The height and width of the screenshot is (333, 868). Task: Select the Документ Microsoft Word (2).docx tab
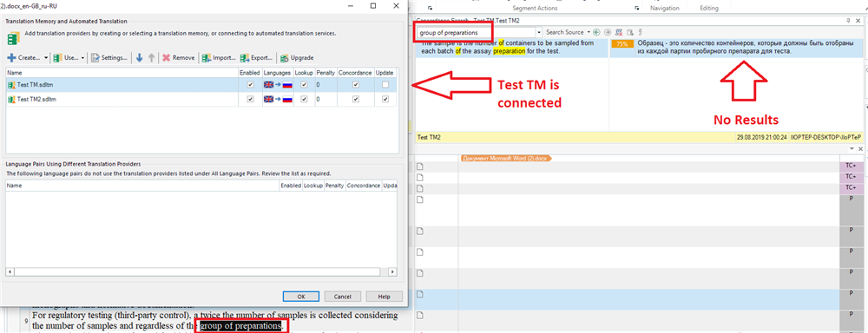click(x=506, y=158)
